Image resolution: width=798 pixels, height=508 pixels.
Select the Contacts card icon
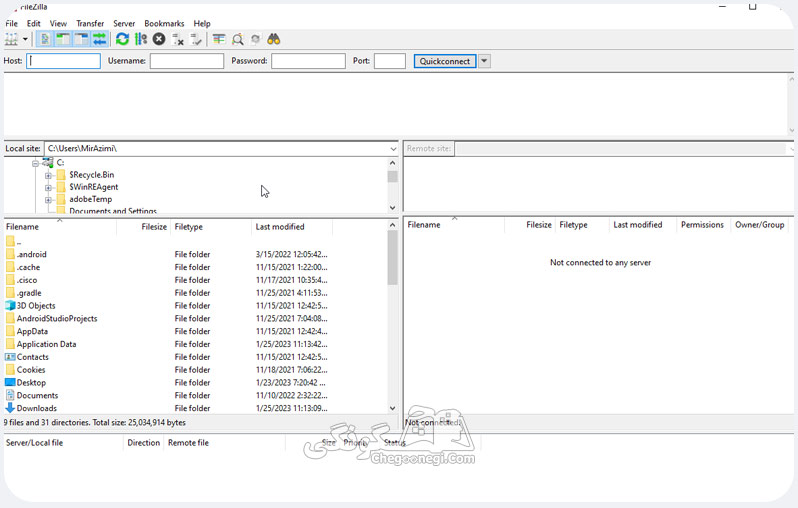pyautogui.click(x=10, y=357)
